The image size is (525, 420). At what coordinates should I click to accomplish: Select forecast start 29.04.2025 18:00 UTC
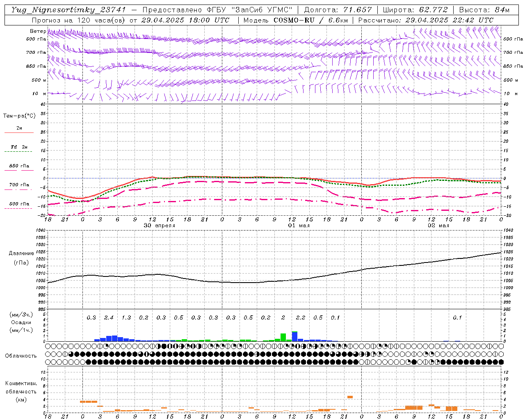coord(185,20)
